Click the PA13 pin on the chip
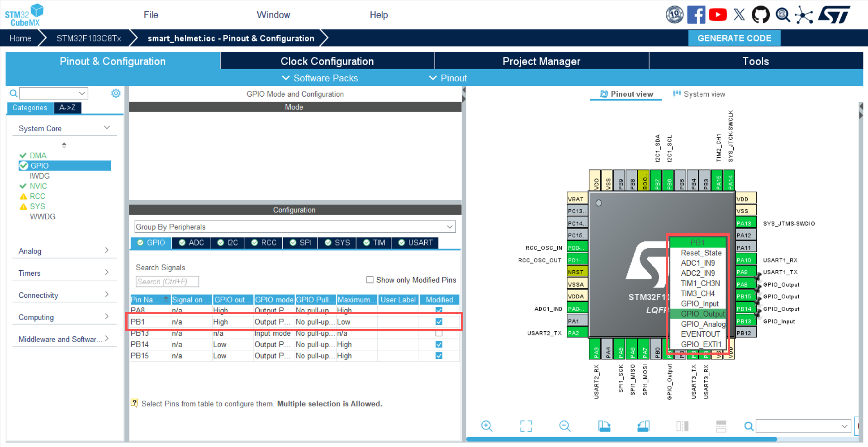The width and height of the screenshot is (868, 447). (745, 223)
